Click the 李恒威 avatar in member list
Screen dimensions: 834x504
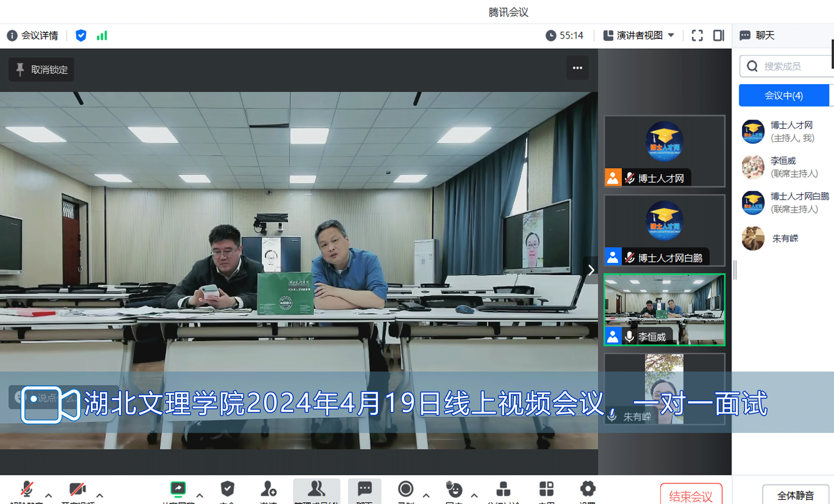tap(753, 167)
